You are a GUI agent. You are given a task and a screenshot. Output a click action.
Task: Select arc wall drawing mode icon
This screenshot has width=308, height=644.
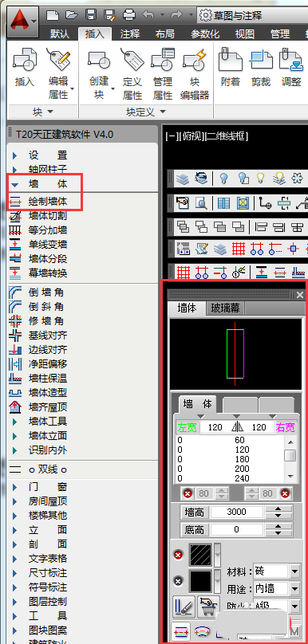(202, 631)
